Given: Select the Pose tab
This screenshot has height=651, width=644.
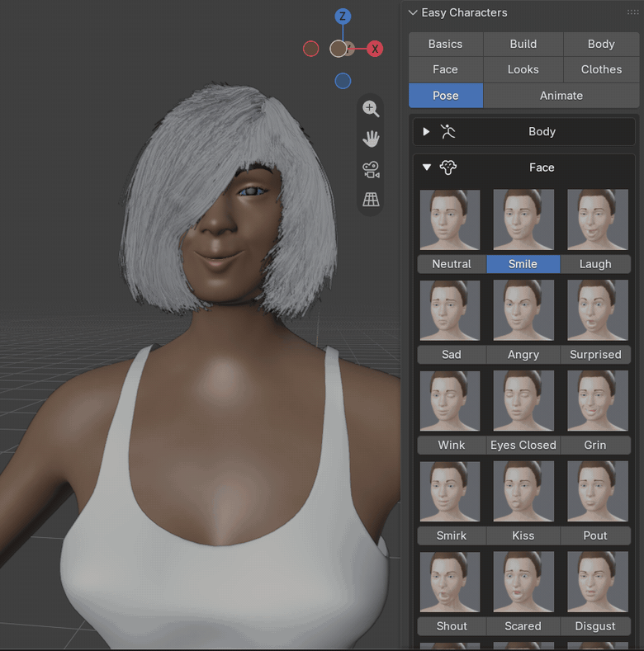Looking at the screenshot, I should (446, 96).
